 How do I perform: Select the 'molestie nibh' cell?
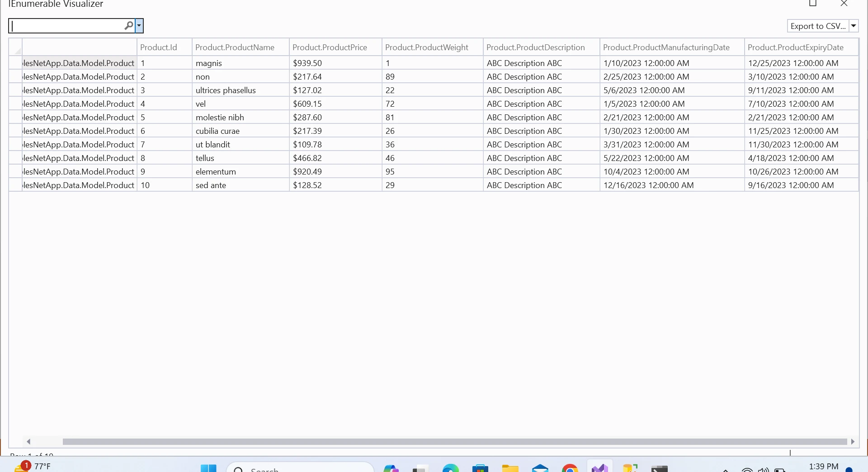[x=241, y=117]
